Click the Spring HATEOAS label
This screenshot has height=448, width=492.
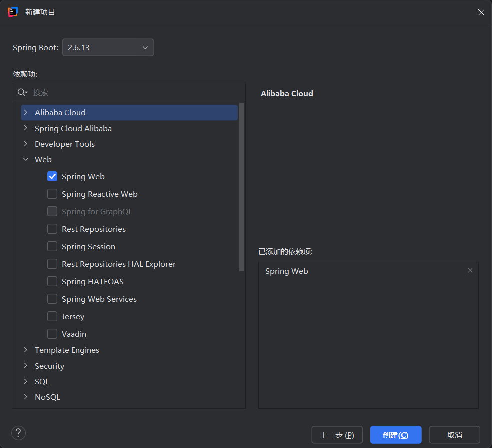[x=93, y=282]
